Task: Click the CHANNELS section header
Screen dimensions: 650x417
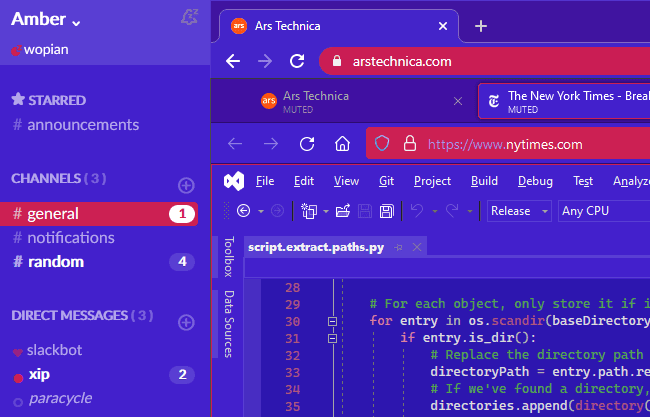Action: (x=58, y=178)
